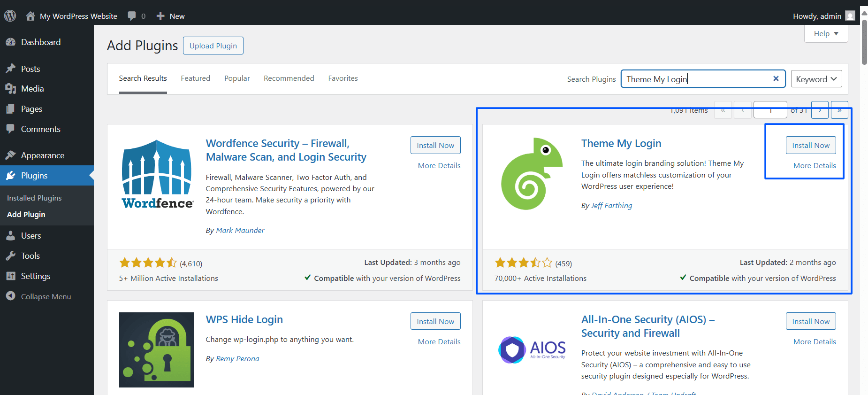Clear the plugin search field
This screenshot has height=395, width=868.
(x=776, y=79)
